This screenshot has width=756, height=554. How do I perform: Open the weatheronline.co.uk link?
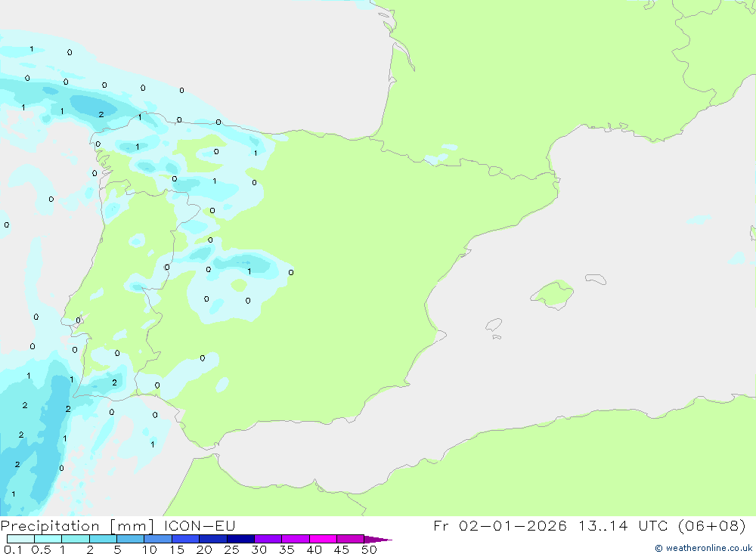pos(704,548)
